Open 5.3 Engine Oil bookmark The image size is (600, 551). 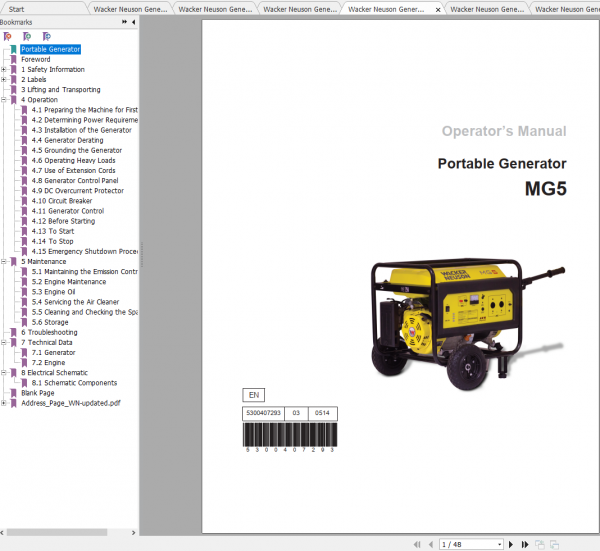pyautogui.click(x=53, y=292)
